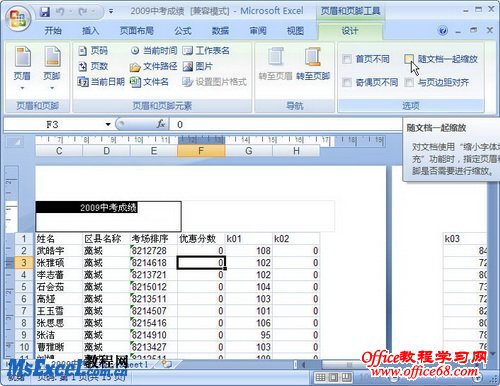Open Excel Help question mark icon

(x=443, y=31)
